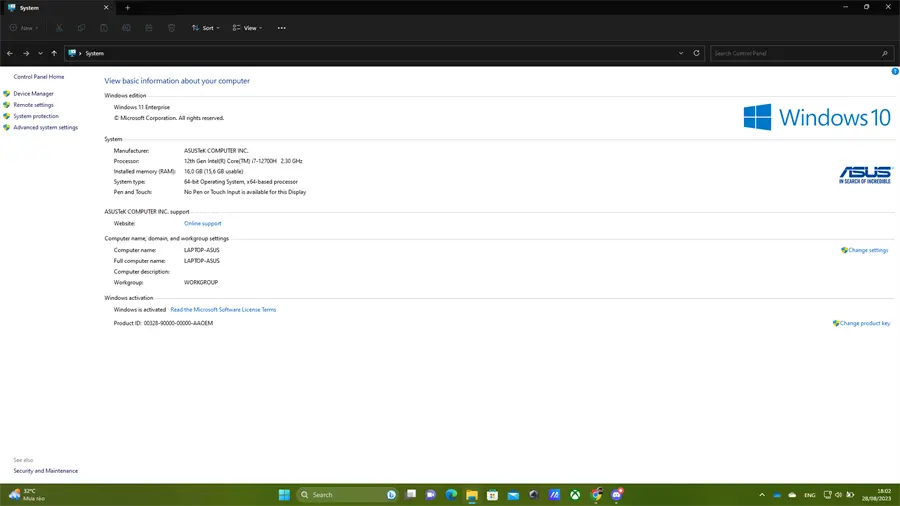Click the Copy icon in toolbar
This screenshot has height=506, width=900.
[x=82, y=28]
